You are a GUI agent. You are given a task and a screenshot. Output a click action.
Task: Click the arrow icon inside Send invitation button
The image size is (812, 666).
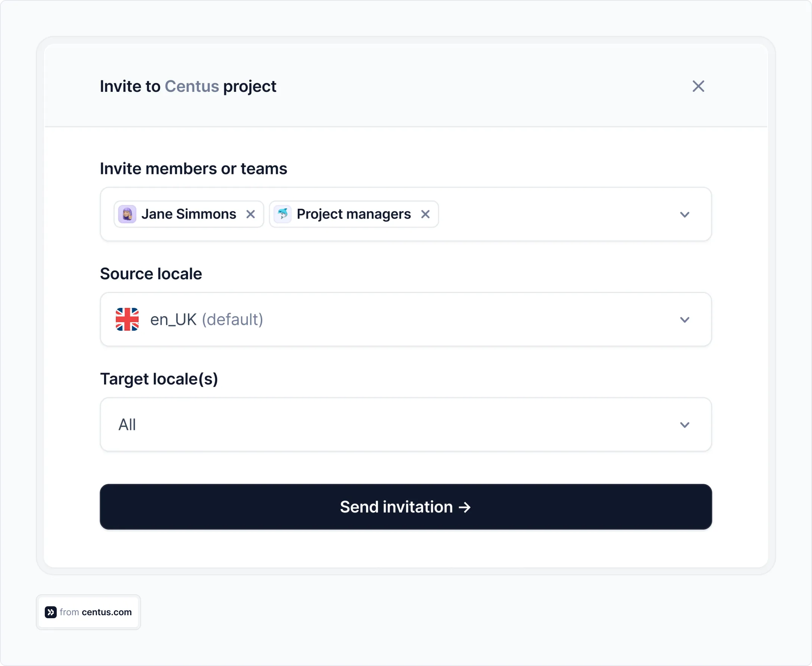point(465,507)
